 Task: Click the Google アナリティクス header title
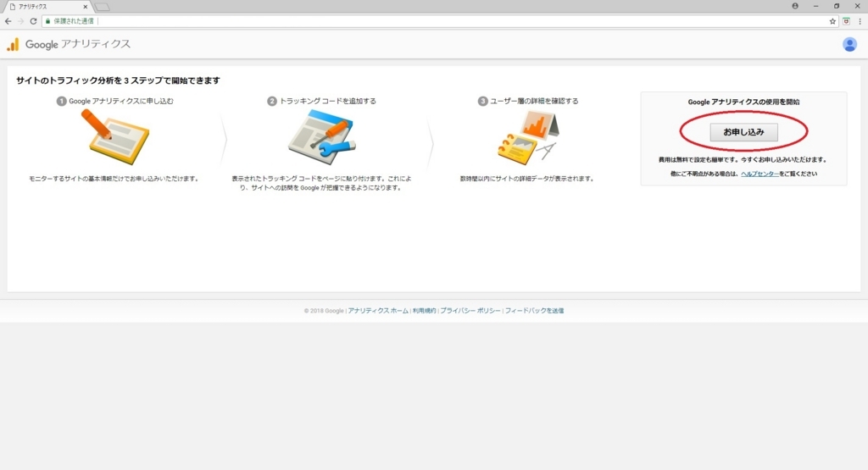78,44
